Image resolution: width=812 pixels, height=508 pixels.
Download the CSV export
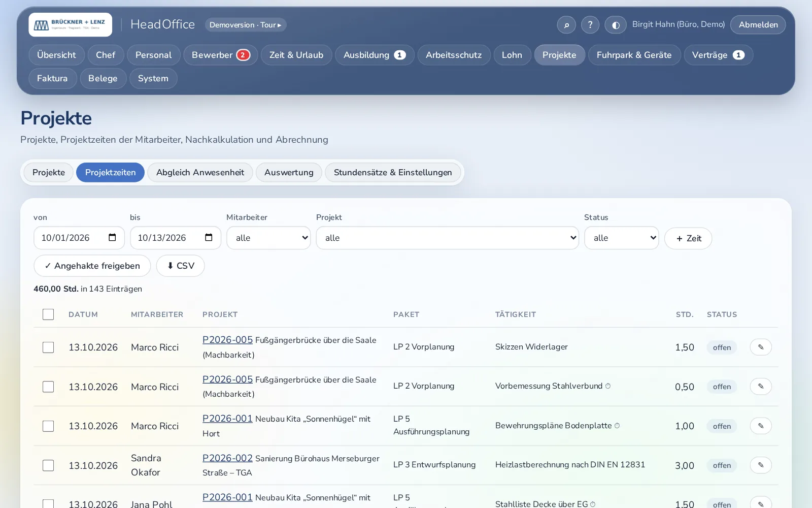click(180, 266)
